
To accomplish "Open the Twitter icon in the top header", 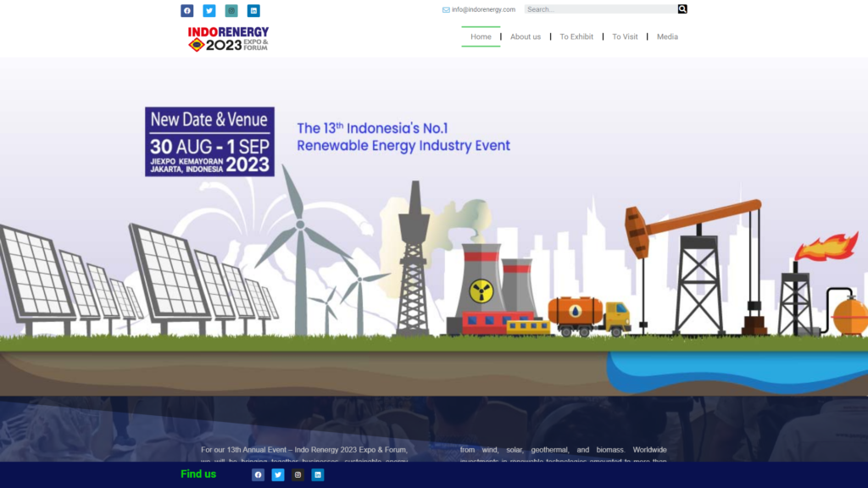I will point(209,10).
